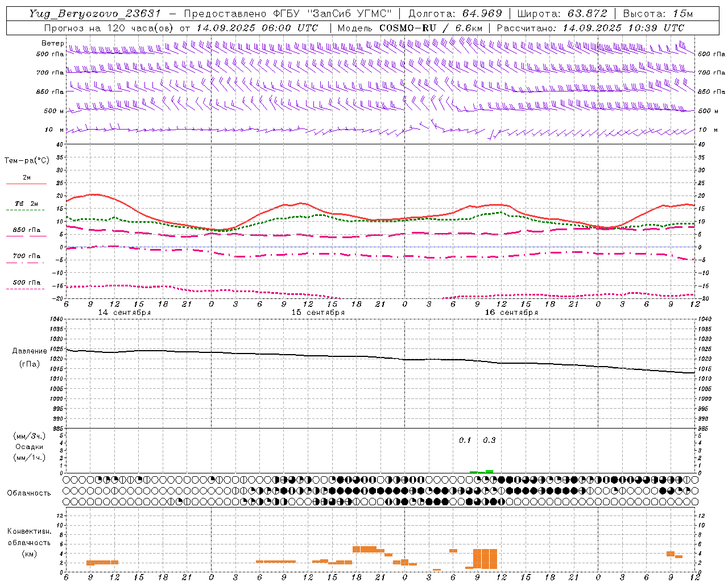Select the 2м temperature legend entry

tap(27, 177)
